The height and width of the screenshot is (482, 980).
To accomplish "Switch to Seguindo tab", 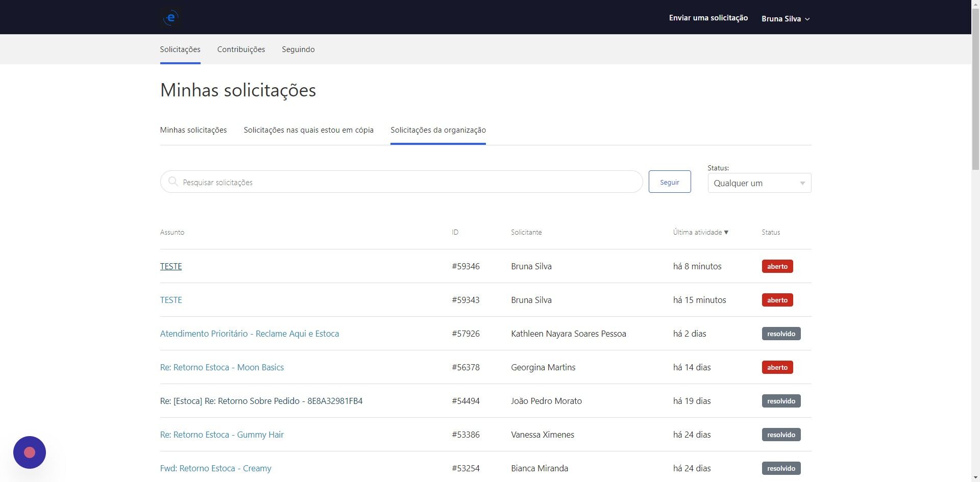I will pos(298,49).
